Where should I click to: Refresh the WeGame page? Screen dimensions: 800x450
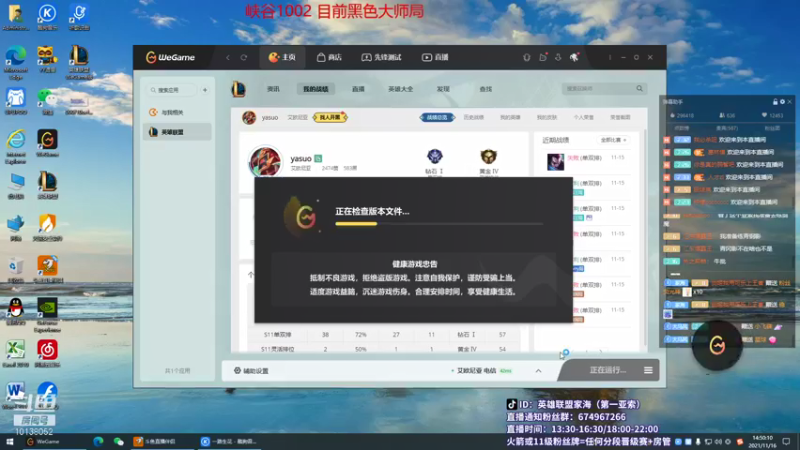(244, 58)
